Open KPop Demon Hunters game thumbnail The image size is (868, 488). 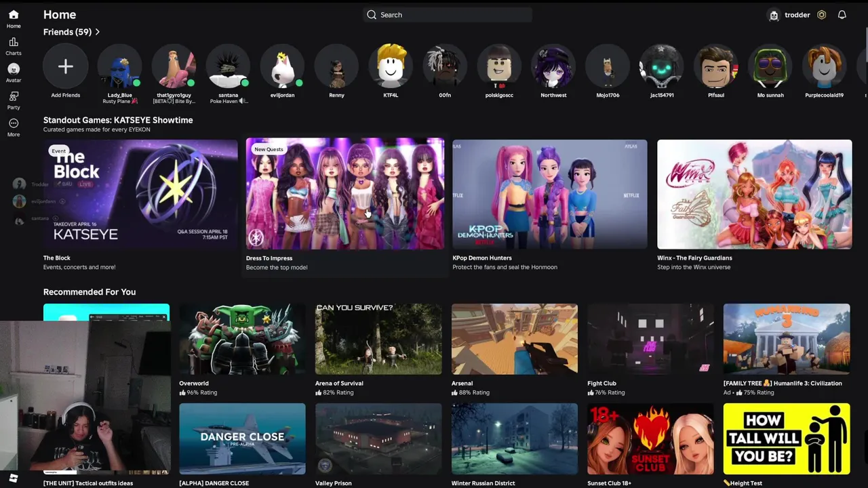pos(550,195)
